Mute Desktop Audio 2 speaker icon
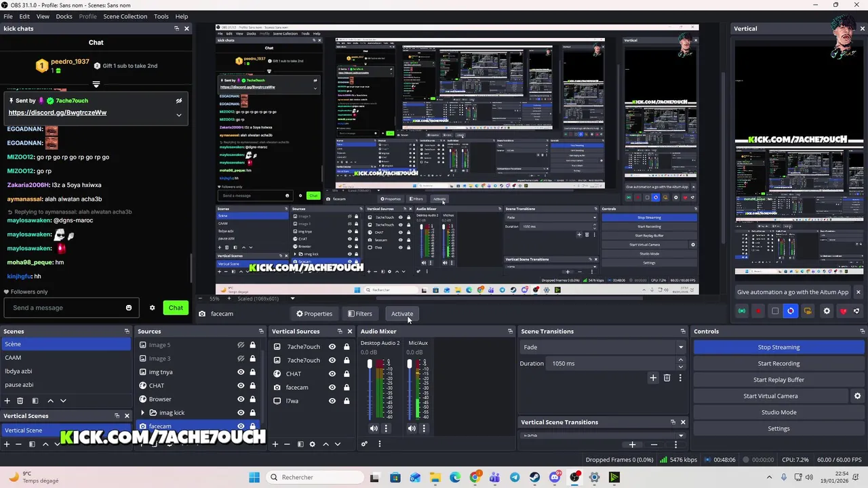The image size is (868, 488). 374,428
